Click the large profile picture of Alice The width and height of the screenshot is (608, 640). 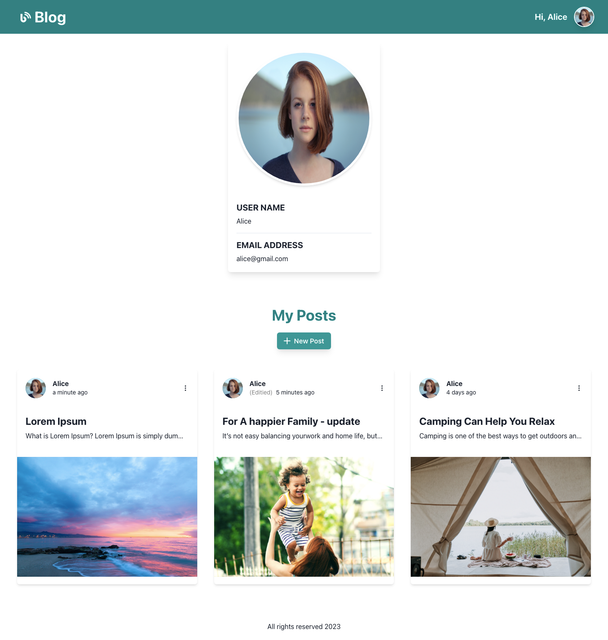click(x=304, y=118)
